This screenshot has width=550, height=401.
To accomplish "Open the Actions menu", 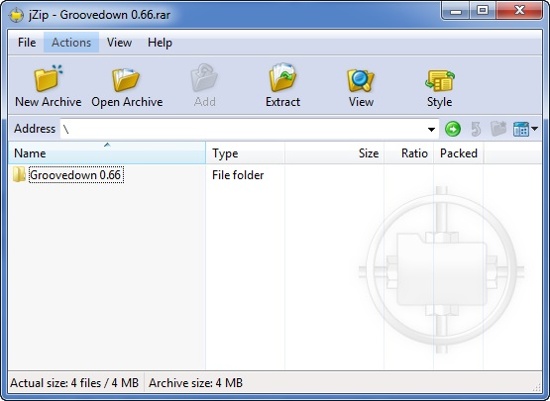I will pos(71,42).
